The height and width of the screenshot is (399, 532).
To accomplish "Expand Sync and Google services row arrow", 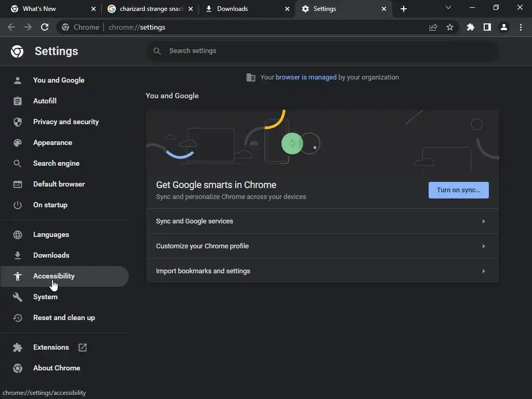I will (x=484, y=221).
